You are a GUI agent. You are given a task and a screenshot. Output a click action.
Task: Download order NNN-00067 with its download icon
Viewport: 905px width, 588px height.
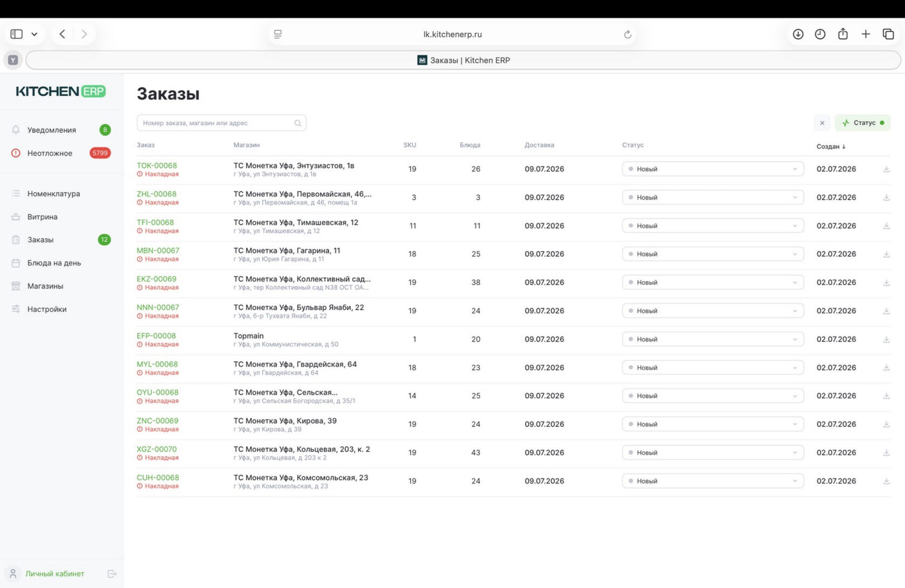pos(886,311)
